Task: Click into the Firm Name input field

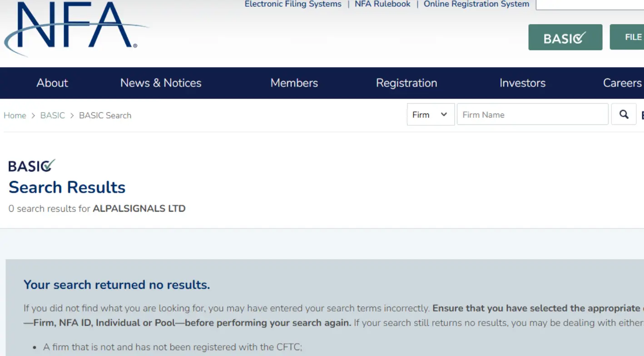Action: click(x=532, y=114)
